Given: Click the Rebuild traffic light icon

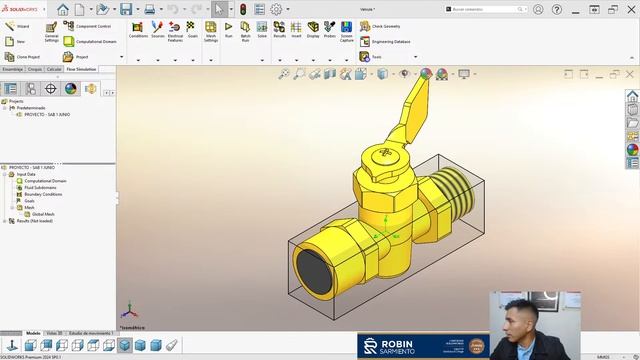Looking at the screenshot, I should pyautogui.click(x=243, y=9).
